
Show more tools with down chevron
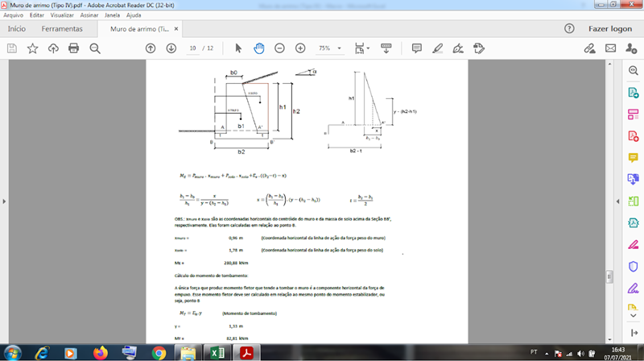tap(634, 316)
